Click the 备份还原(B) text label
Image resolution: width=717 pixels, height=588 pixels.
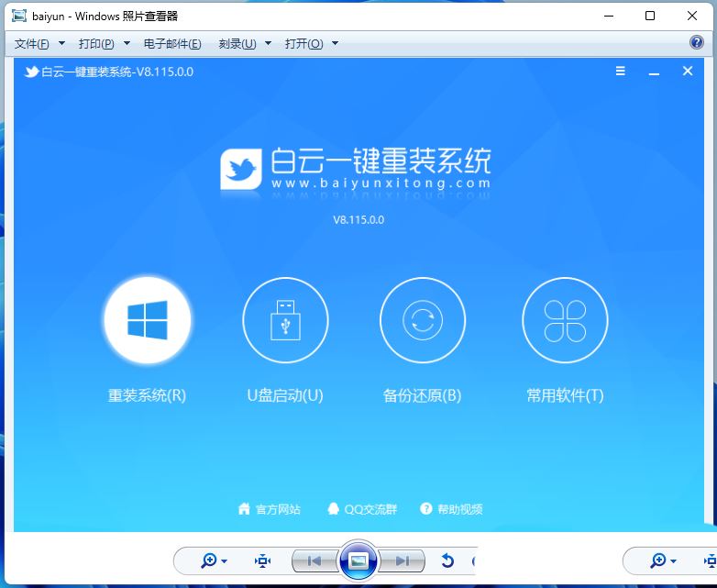(422, 395)
